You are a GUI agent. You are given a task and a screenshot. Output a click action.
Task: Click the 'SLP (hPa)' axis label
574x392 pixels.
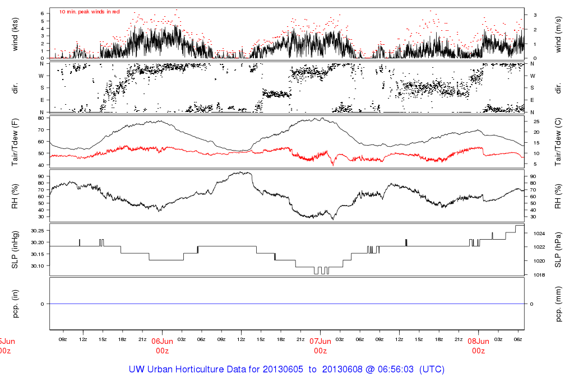point(558,250)
